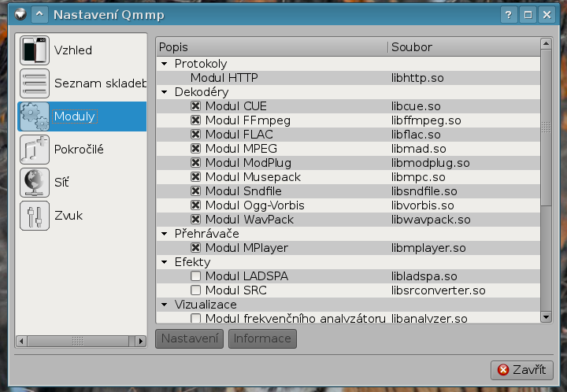Image resolution: width=567 pixels, height=392 pixels.
Task: Select the Moduly settings page label
Action: click(75, 116)
